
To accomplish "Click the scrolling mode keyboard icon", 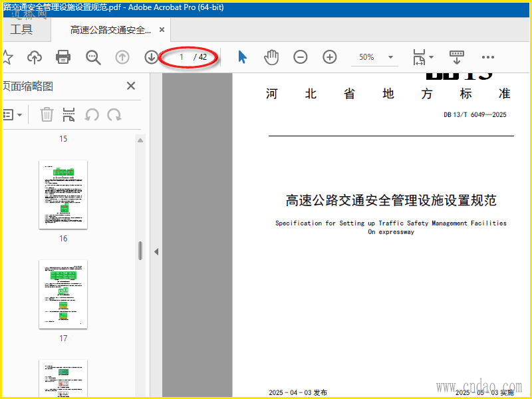I will click(457, 57).
